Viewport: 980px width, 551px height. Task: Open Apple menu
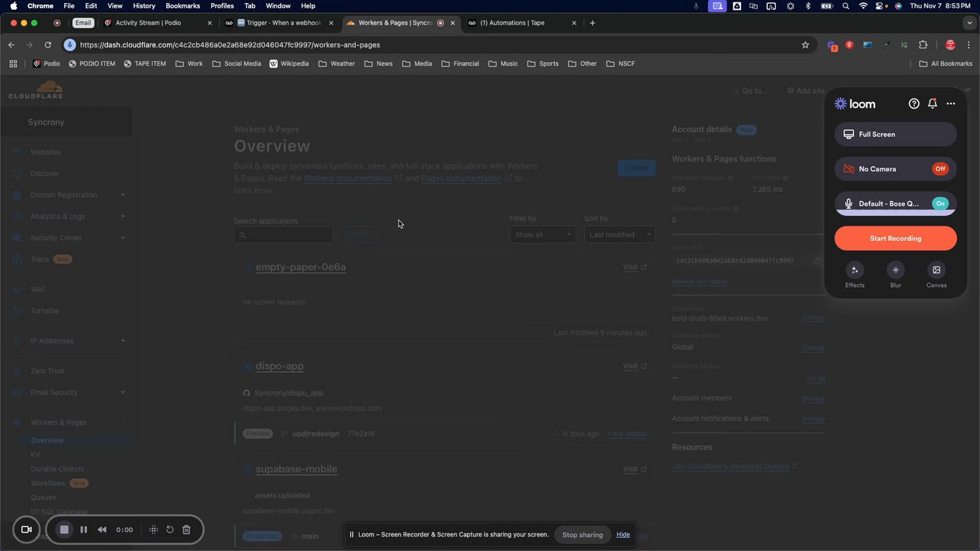click(x=14, y=6)
